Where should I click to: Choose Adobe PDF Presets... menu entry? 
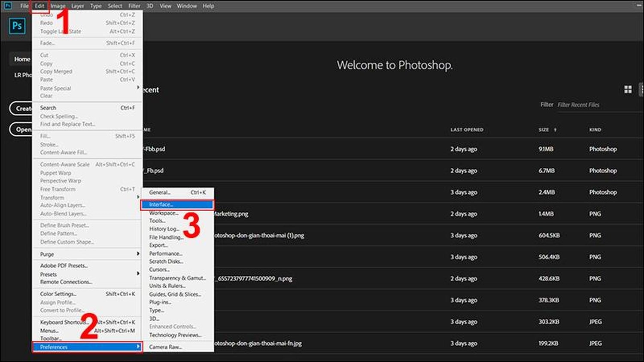[x=87, y=266]
